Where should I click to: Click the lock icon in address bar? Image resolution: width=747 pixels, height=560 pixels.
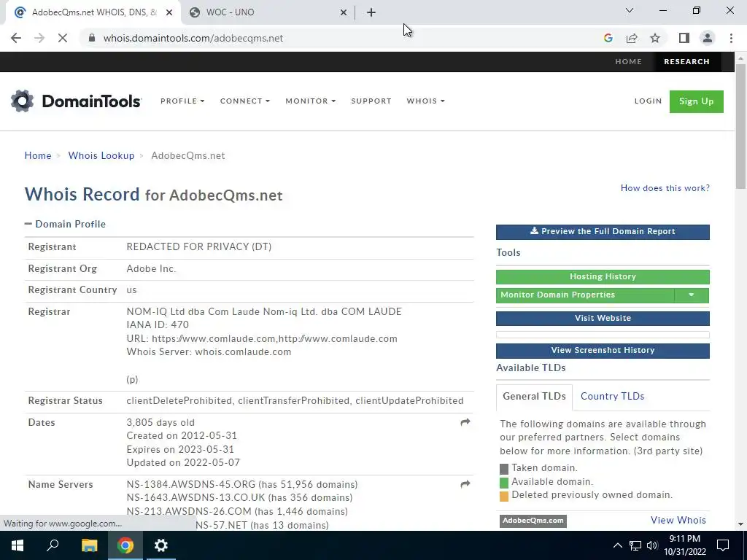point(92,38)
